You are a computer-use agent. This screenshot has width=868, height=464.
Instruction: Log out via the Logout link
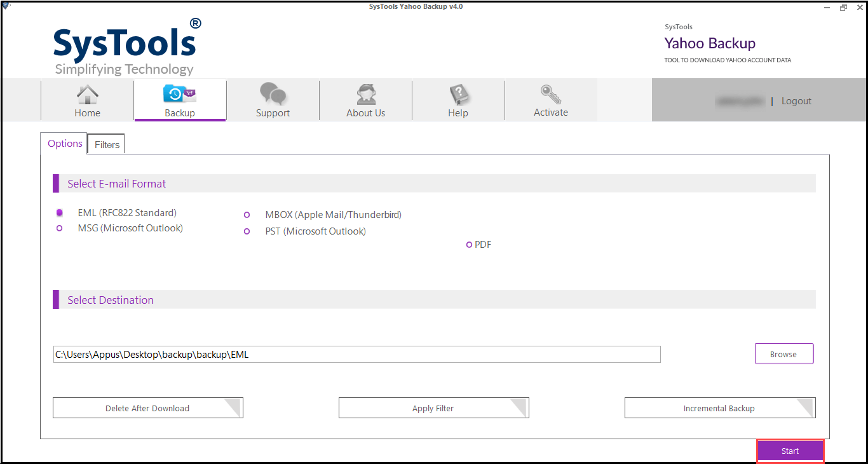(x=796, y=101)
